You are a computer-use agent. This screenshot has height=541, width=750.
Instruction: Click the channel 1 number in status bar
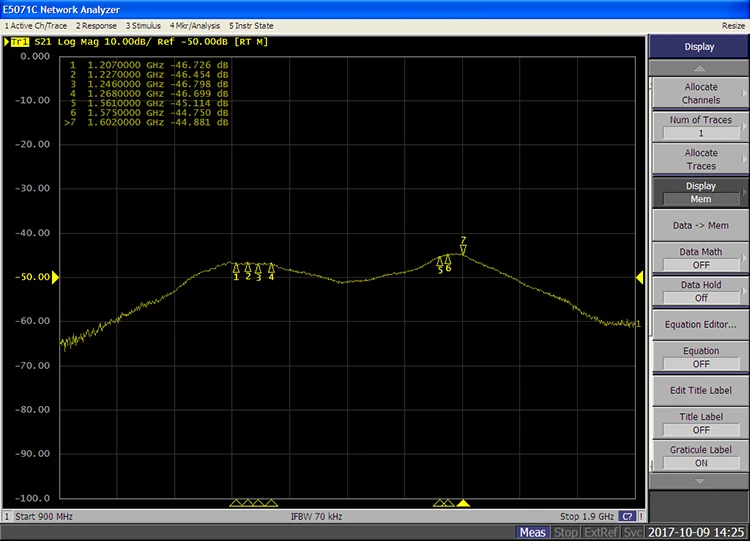click(x=7, y=517)
